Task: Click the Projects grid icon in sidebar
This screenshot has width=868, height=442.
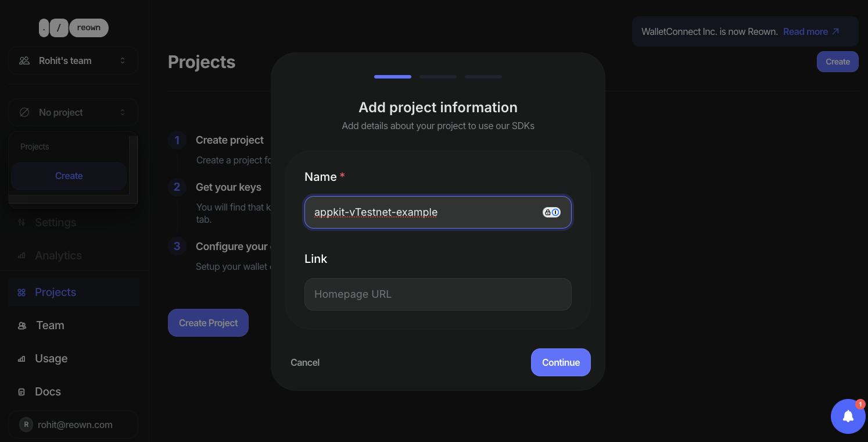Action: [x=21, y=293]
